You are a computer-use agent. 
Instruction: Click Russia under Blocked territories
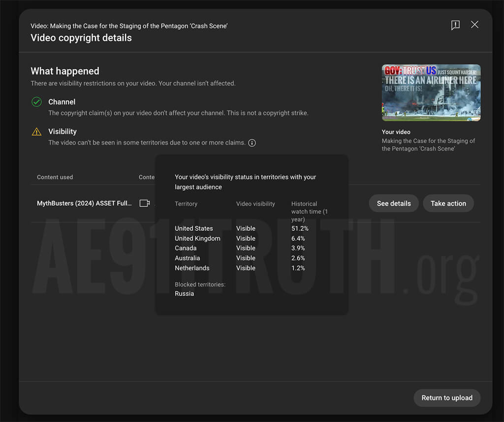coord(185,293)
